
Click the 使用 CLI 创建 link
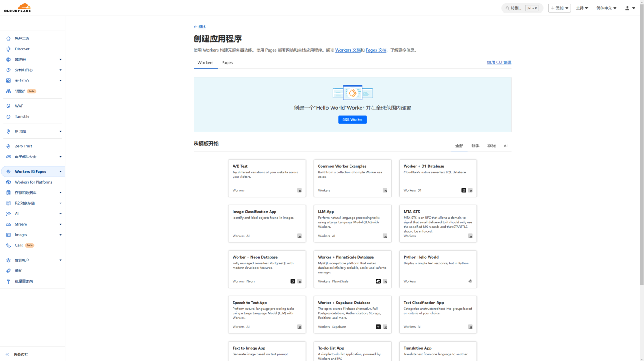pyautogui.click(x=499, y=62)
